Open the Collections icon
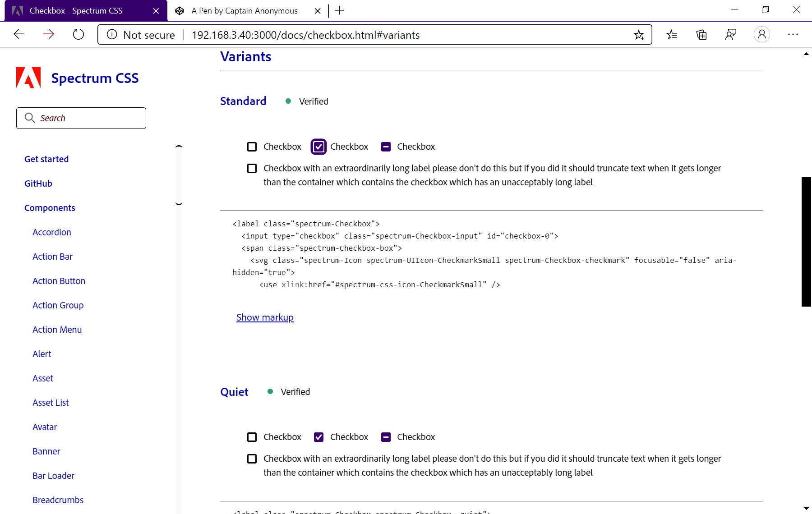 (701, 35)
